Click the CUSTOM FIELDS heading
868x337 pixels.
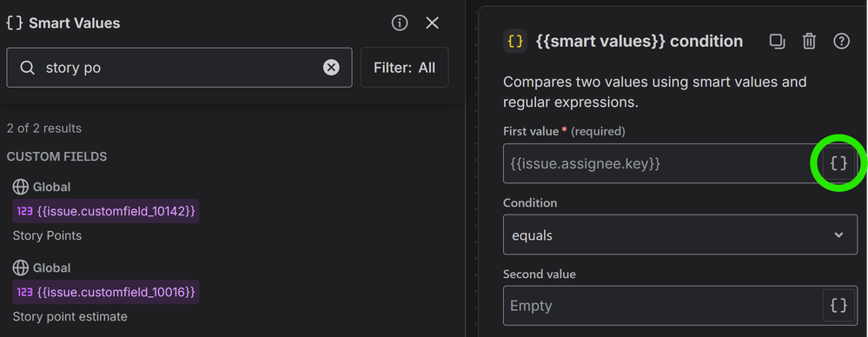pos(56,156)
